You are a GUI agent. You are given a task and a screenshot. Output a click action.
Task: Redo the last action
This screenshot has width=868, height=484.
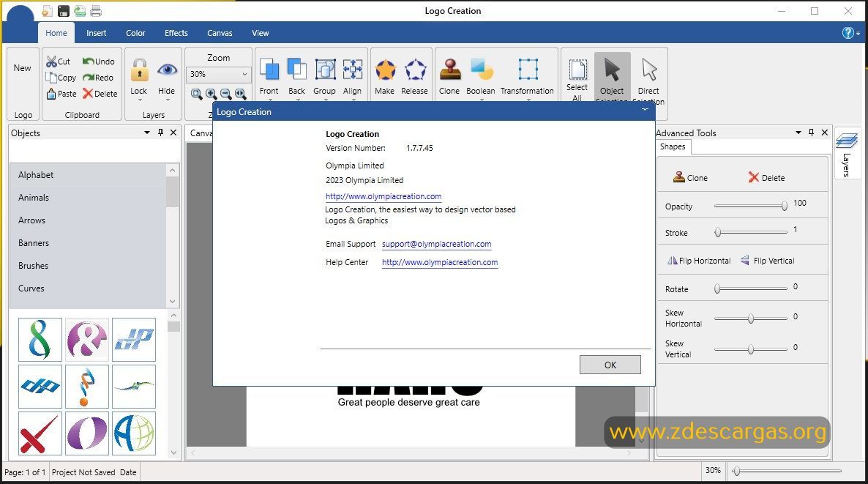tap(98, 78)
